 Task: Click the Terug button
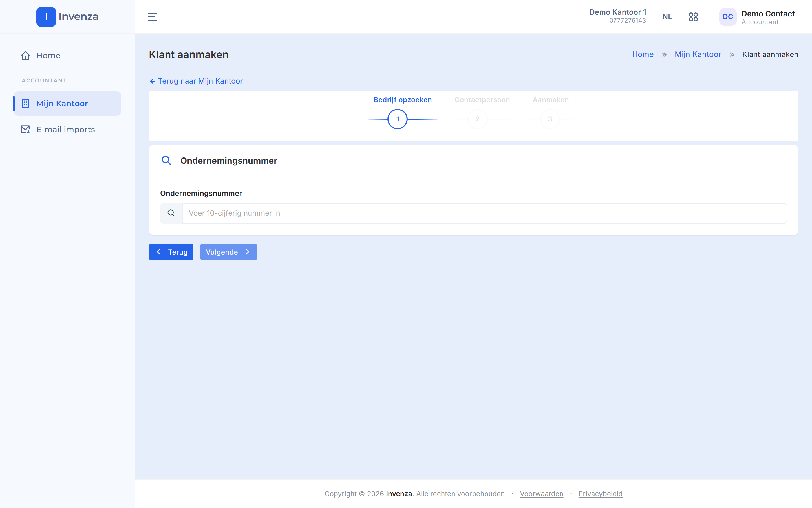click(x=171, y=252)
